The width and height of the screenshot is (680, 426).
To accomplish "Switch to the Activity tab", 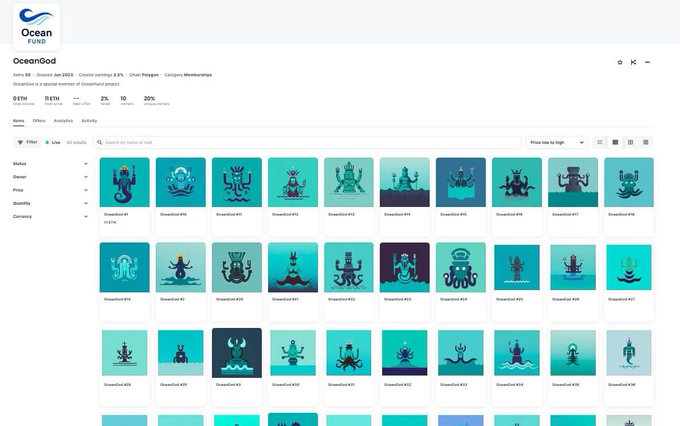I will 89,121.
